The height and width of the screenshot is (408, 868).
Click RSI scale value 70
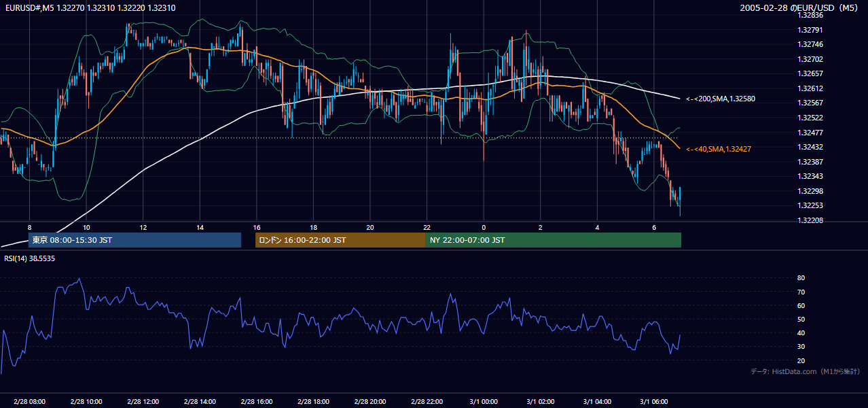[x=801, y=292]
